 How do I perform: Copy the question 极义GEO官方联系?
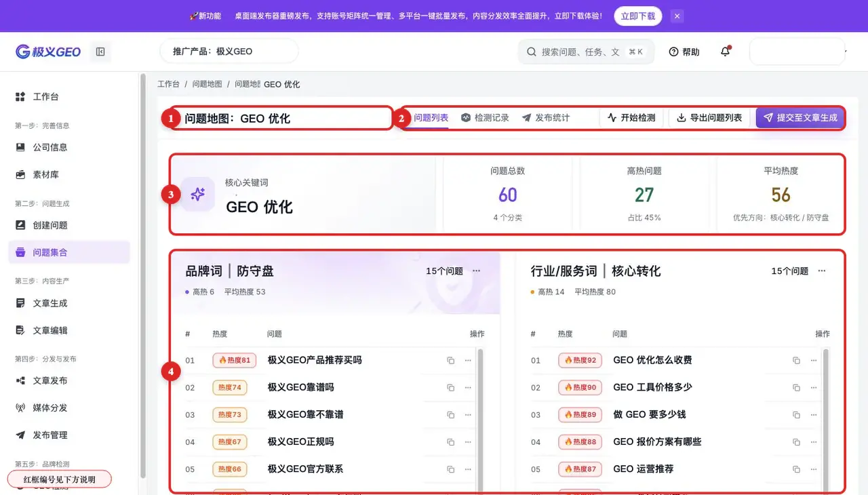[x=450, y=469]
